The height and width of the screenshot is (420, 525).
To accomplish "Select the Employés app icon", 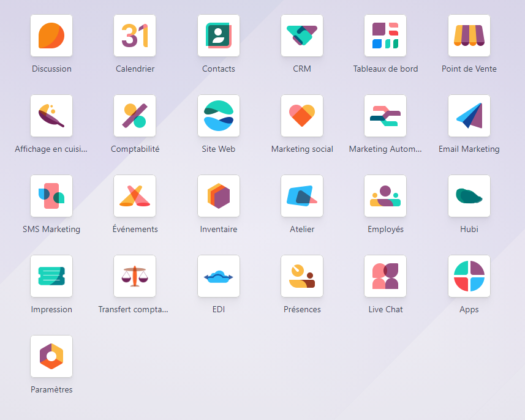I will pos(385,196).
